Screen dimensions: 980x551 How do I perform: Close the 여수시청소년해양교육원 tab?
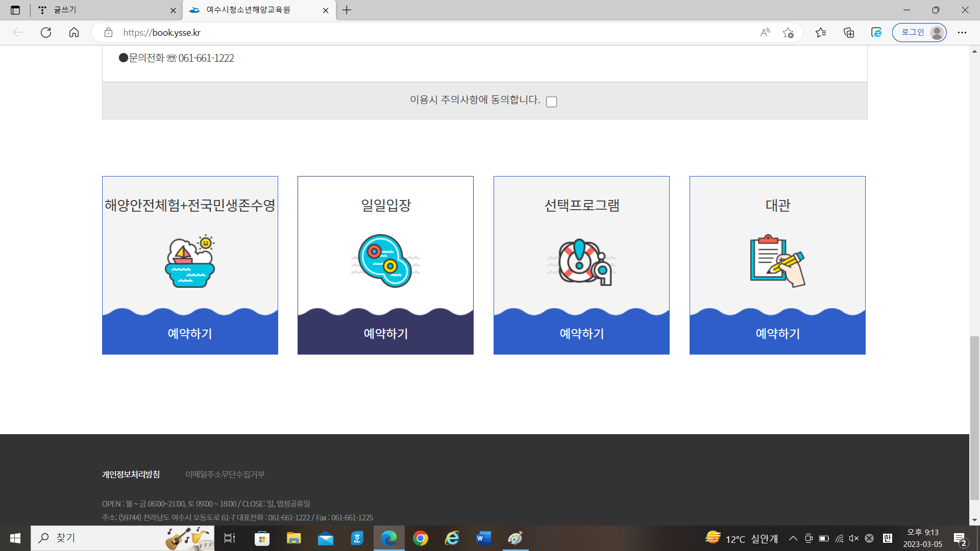click(x=326, y=10)
